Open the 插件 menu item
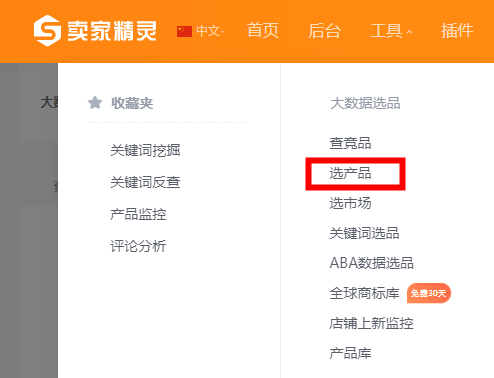The width and height of the screenshot is (494, 378). coord(457,31)
